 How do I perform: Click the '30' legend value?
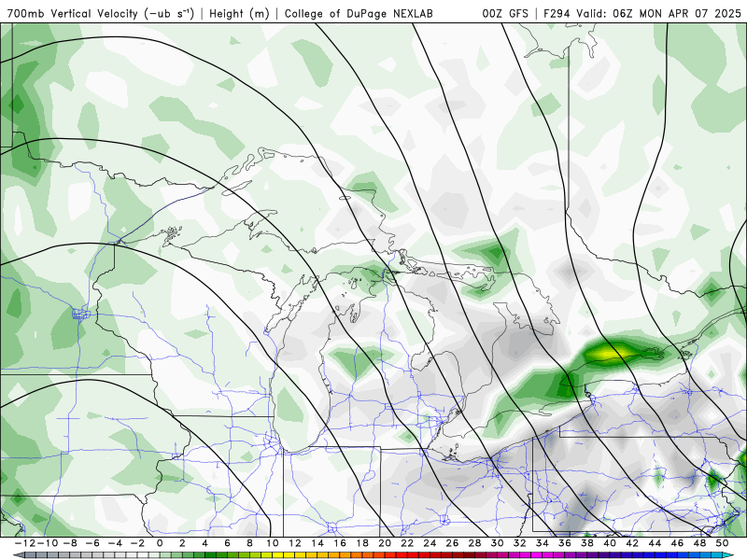pyautogui.click(x=498, y=543)
